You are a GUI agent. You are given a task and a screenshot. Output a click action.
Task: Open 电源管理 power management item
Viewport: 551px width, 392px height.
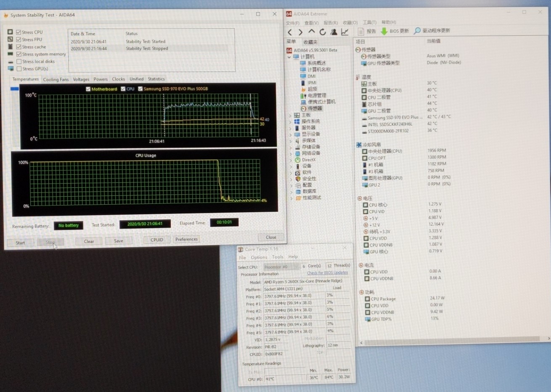[317, 95]
